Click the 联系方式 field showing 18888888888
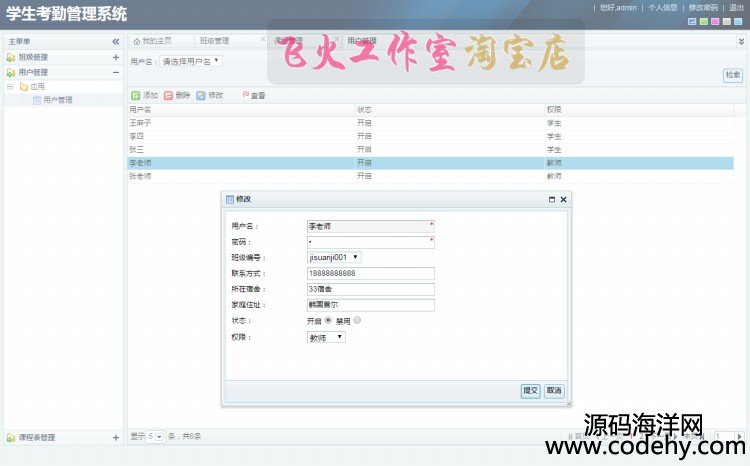750x466 pixels. 371,273
